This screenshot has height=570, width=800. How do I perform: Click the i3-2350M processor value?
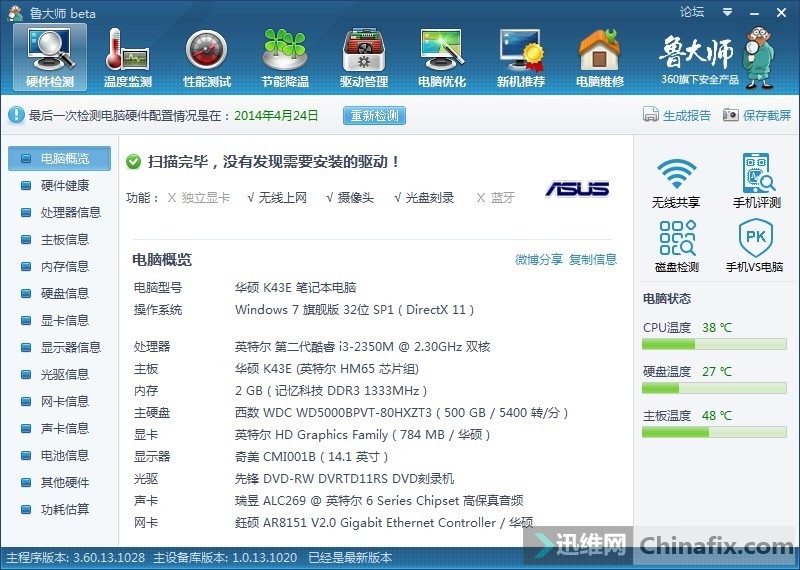(362, 346)
